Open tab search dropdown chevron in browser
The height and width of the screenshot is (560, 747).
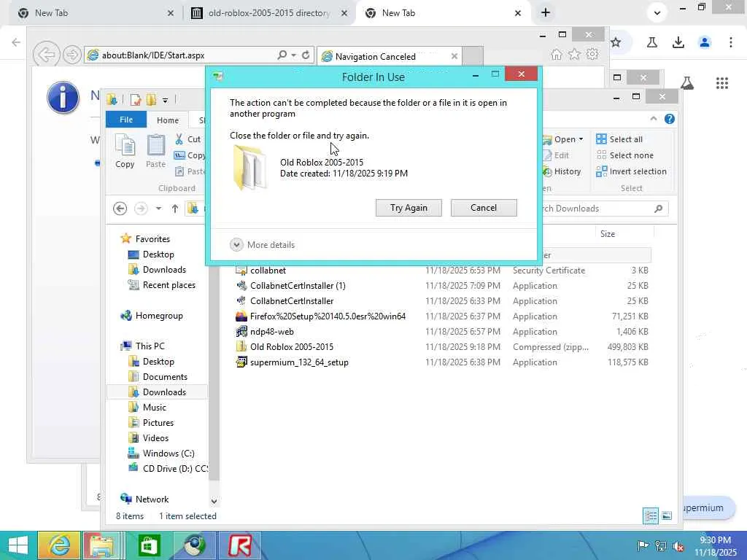pyautogui.click(x=657, y=13)
